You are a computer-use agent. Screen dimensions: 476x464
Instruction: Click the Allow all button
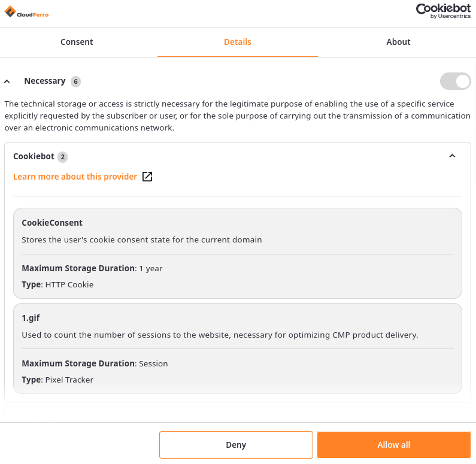tap(393, 445)
